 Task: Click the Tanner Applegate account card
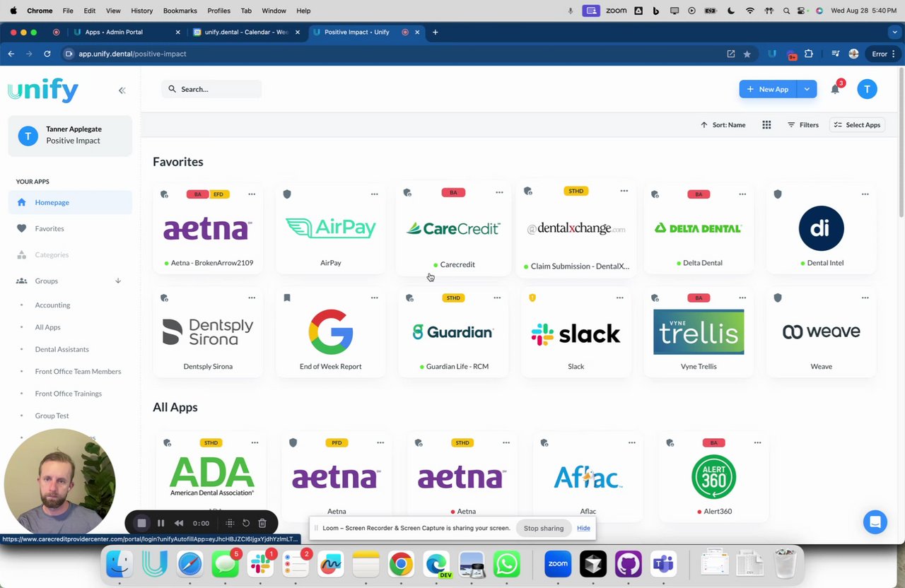(x=70, y=135)
